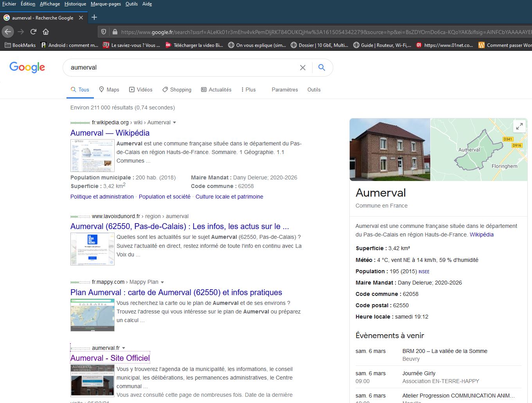Switch to the Actualités results tab
This screenshot has width=532, height=403.
click(x=216, y=90)
